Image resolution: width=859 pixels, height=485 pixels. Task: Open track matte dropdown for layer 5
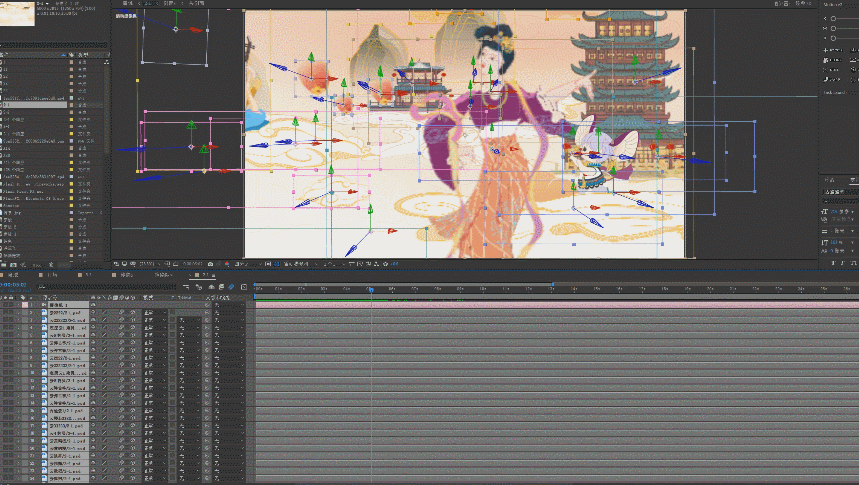(x=190, y=335)
